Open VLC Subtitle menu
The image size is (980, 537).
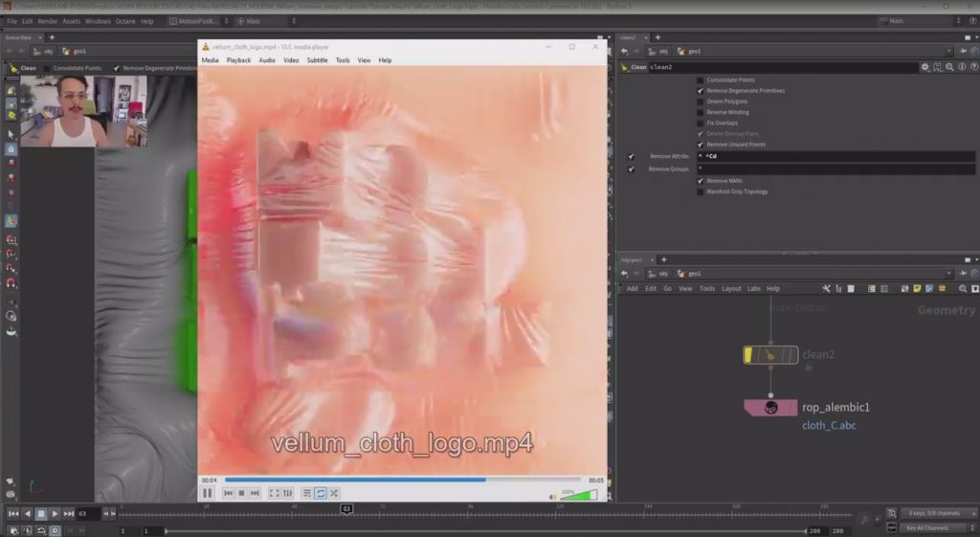(x=317, y=60)
